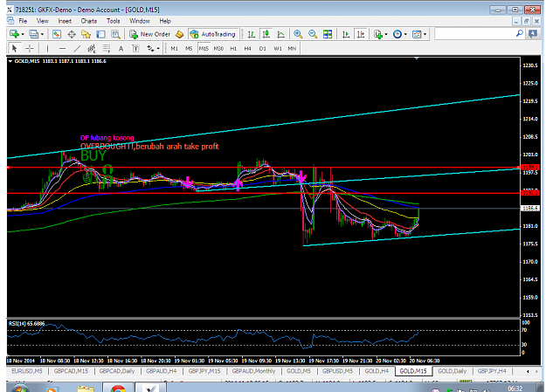Switch timeframe to W1
The height and width of the screenshot is (392, 546).
pyautogui.click(x=278, y=48)
